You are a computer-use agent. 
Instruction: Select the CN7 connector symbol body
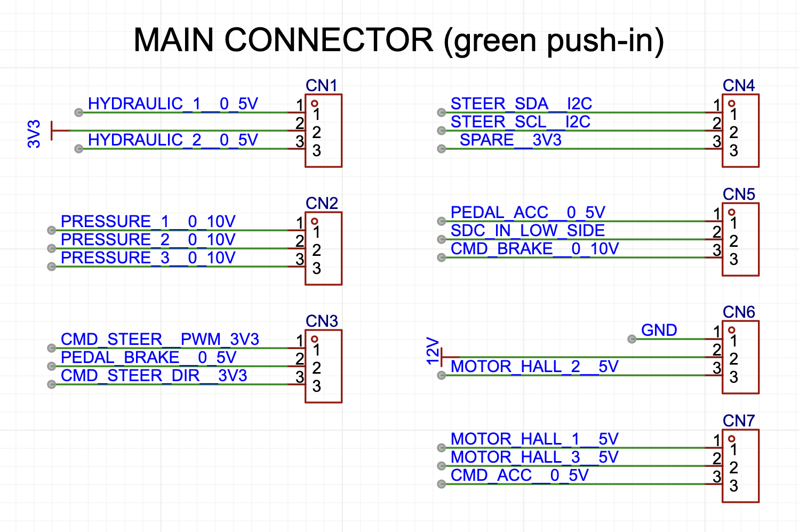coord(740,466)
